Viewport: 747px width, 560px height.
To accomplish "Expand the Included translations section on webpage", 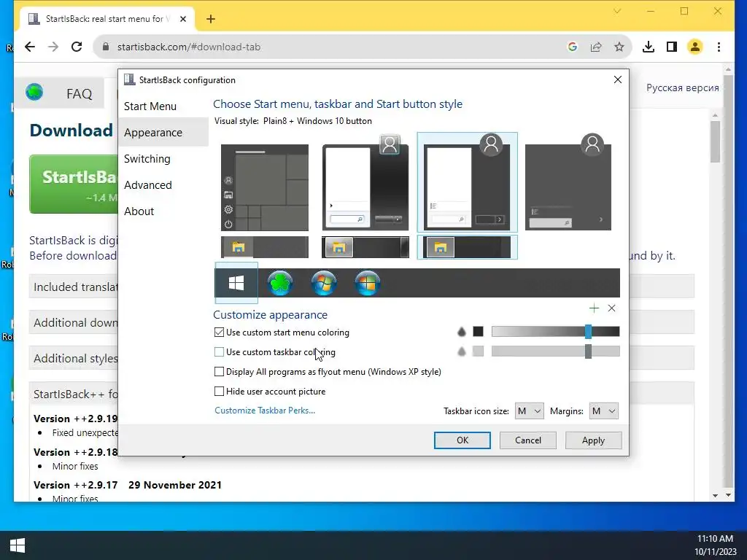I will pyautogui.click(x=75, y=287).
